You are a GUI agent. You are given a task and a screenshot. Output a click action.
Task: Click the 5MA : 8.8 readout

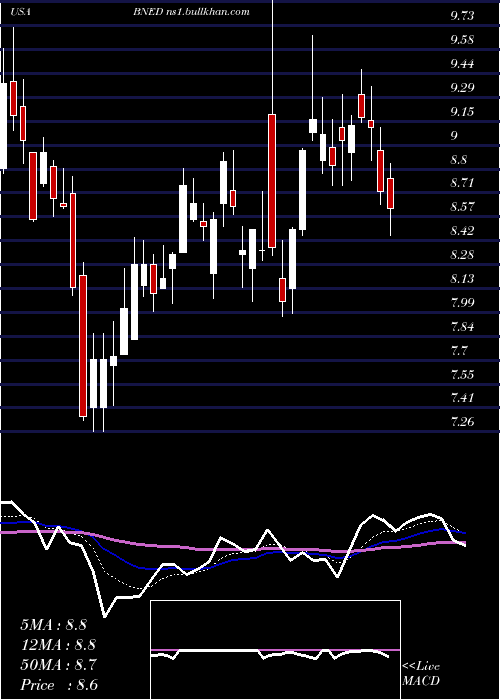click(x=53, y=625)
